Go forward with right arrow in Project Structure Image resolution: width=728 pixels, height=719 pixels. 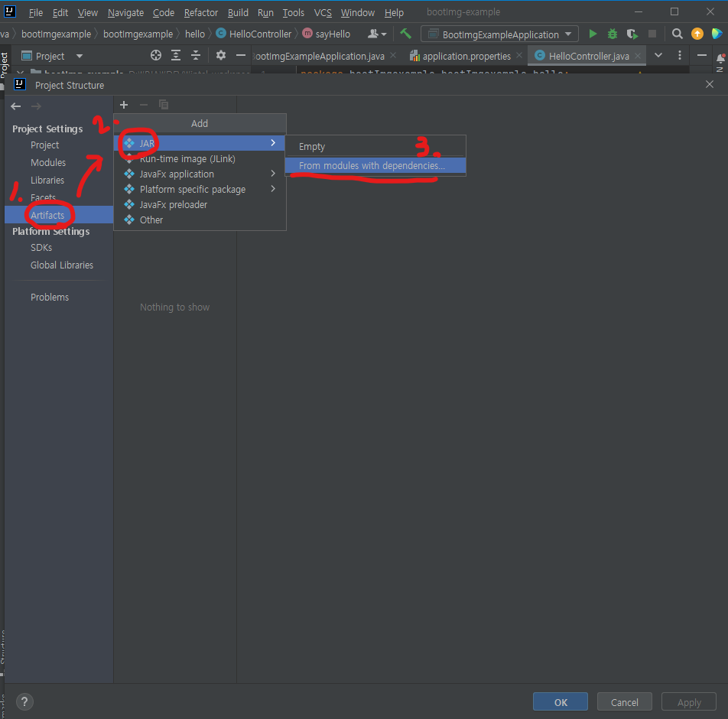point(36,106)
